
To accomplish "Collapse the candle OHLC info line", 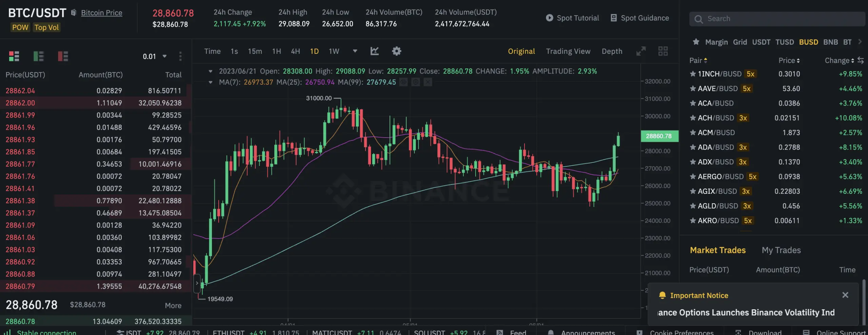I will coord(210,71).
